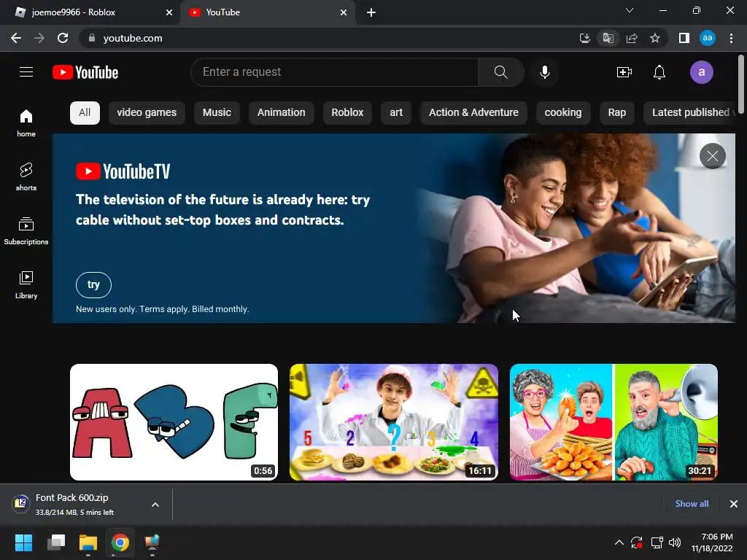Select the Music chip
747x560 pixels.
[217, 113]
